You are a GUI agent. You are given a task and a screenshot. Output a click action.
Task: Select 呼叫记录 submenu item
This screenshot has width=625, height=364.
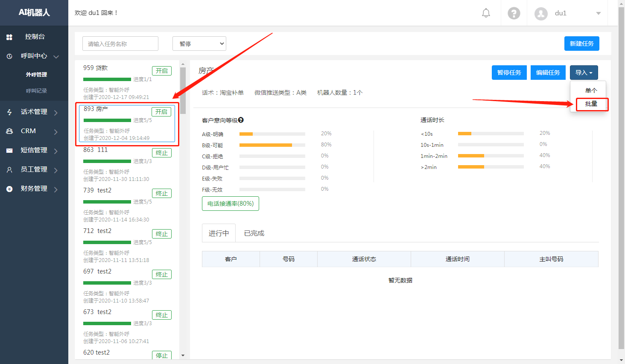[x=36, y=91]
